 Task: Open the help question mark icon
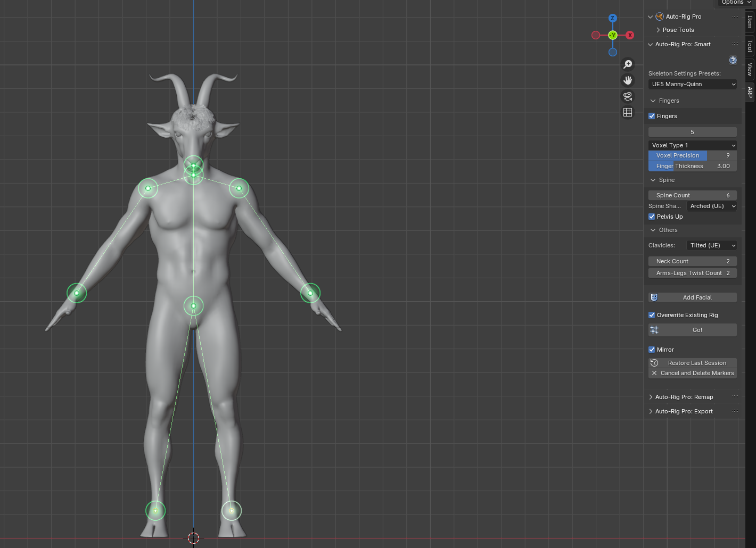(x=733, y=60)
